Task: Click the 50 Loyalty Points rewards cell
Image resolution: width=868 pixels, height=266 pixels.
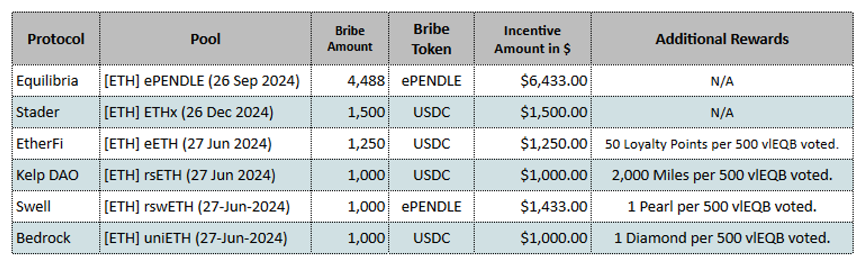Action: pyautogui.click(x=722, y=144)
